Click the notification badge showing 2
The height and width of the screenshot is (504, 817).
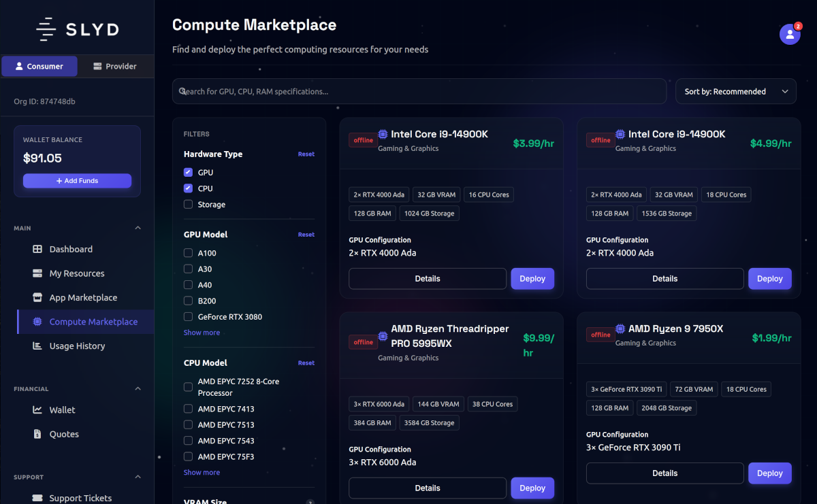click(798, 26)
